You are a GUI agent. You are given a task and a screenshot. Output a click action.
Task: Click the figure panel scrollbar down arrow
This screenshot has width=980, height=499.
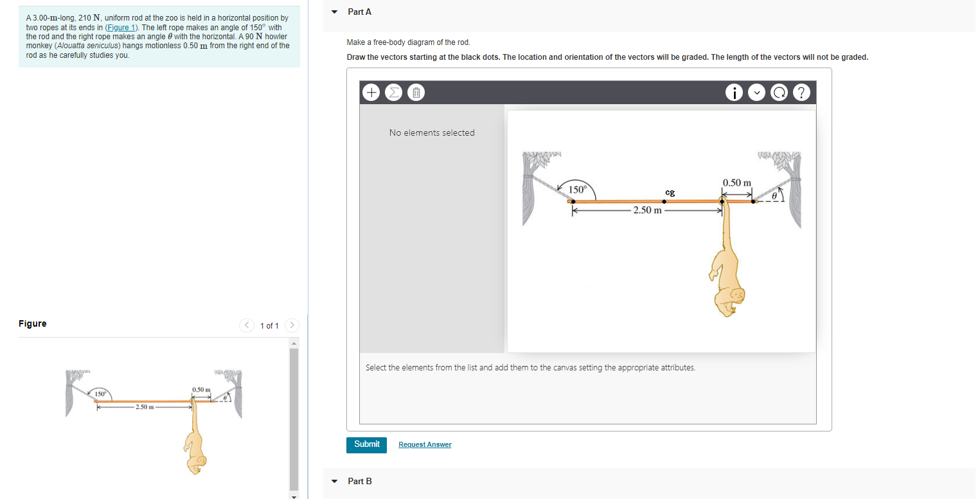[x=294, y=495]
